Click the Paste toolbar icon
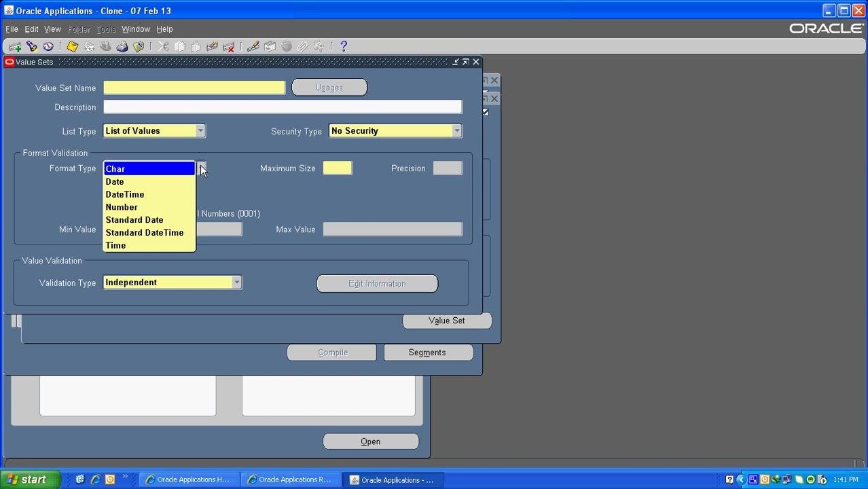Image resolution: width=868 pixels, height=489 pixels. pos(196,47)
